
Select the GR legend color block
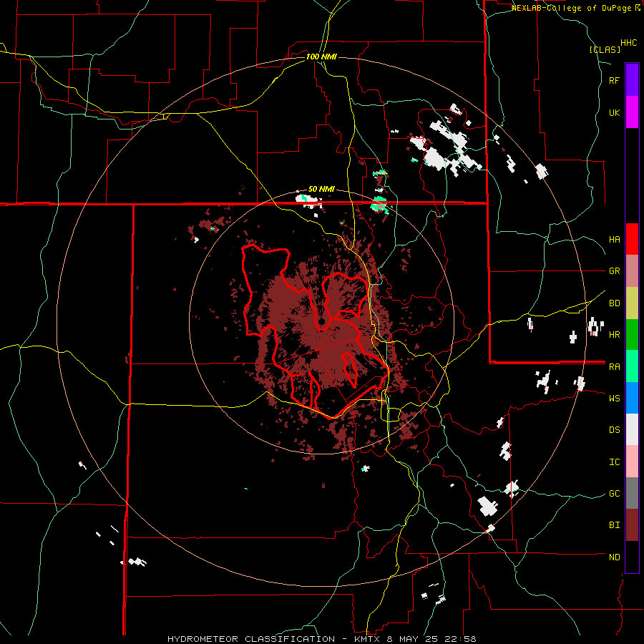(x=632, y=270)
